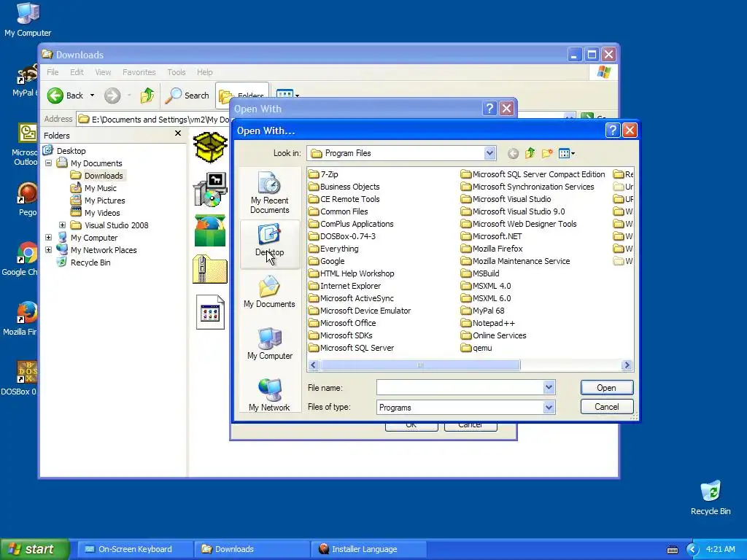The width and height of the screenshot is (747, 560).
Task: Click Up folder icon in Downloads toolbar
Action: 147,96
